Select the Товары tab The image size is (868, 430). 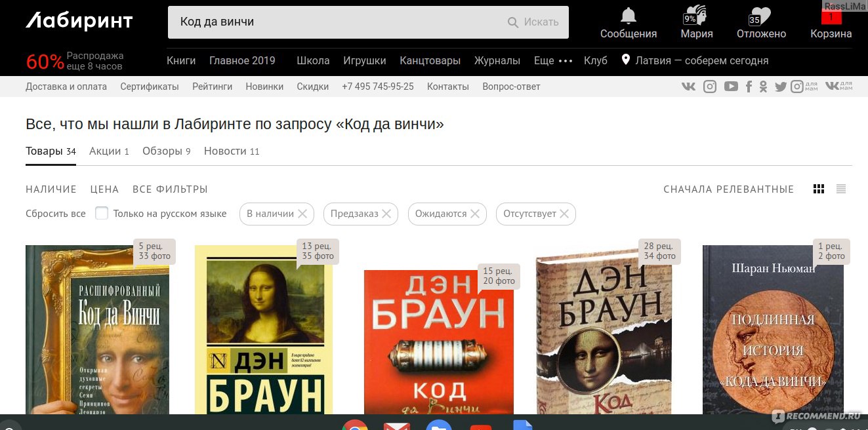[x=51, y=151]
